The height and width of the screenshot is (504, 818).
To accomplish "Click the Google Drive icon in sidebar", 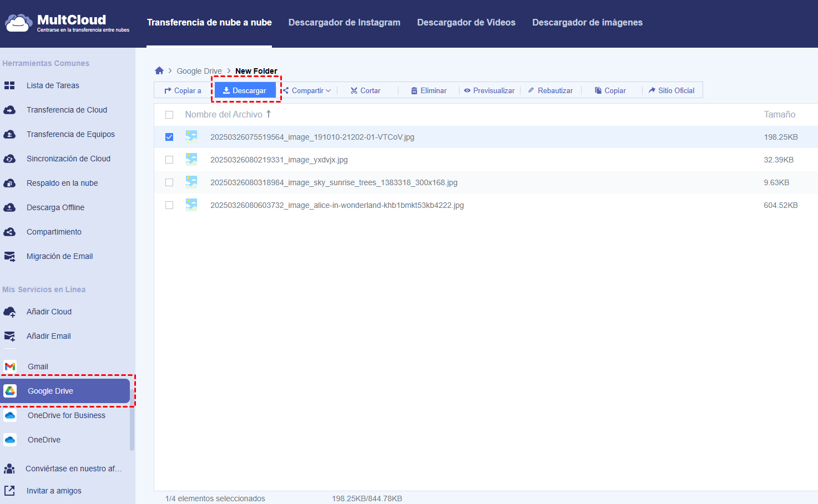I will pos(10,391).
